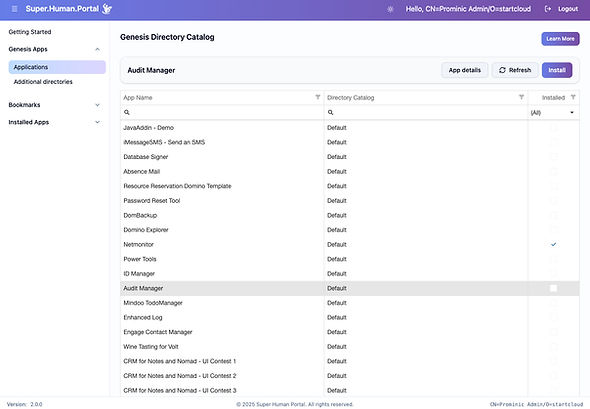The width and height of the screenshot is (590, 409).
Task: Select the ID Manager row
Action: (x=350, y=274)
